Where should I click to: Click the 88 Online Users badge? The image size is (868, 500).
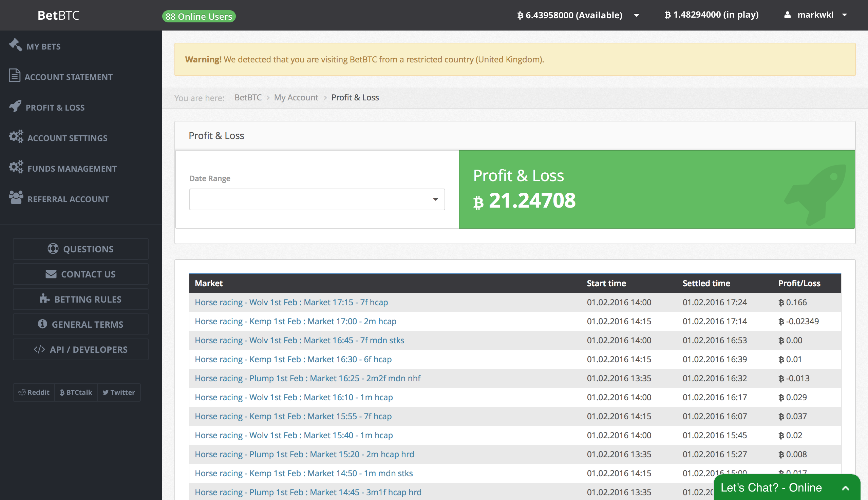tap(199, 16)
